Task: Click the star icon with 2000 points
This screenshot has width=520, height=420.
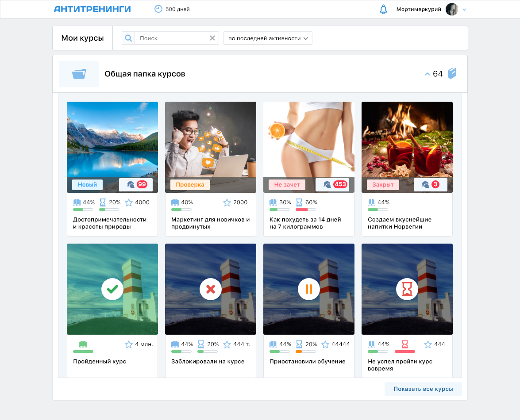Action: pos(227,202)
